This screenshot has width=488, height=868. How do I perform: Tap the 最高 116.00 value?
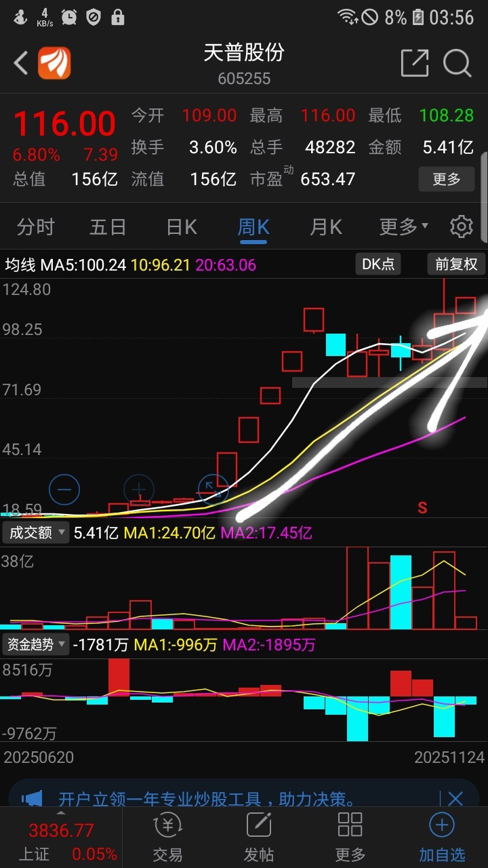[x=328, y=115]
